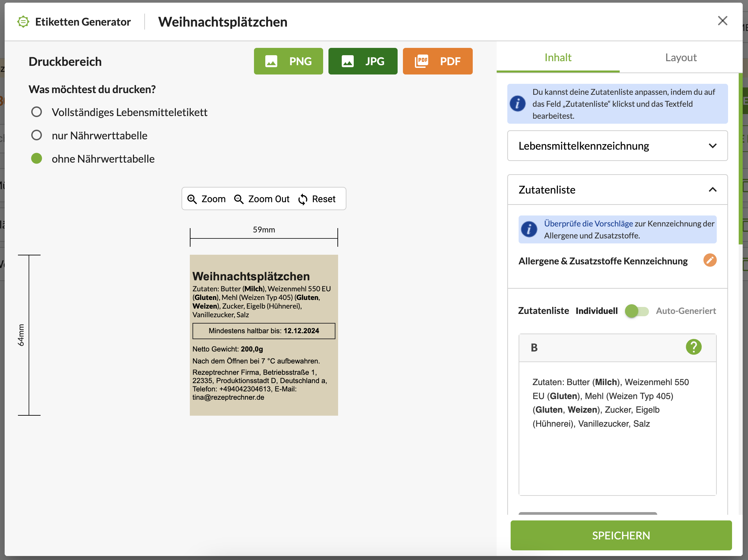Click Mindestens haltbar bis date box in preview
The height and width of the screenshot is (560, 748).
264,331
